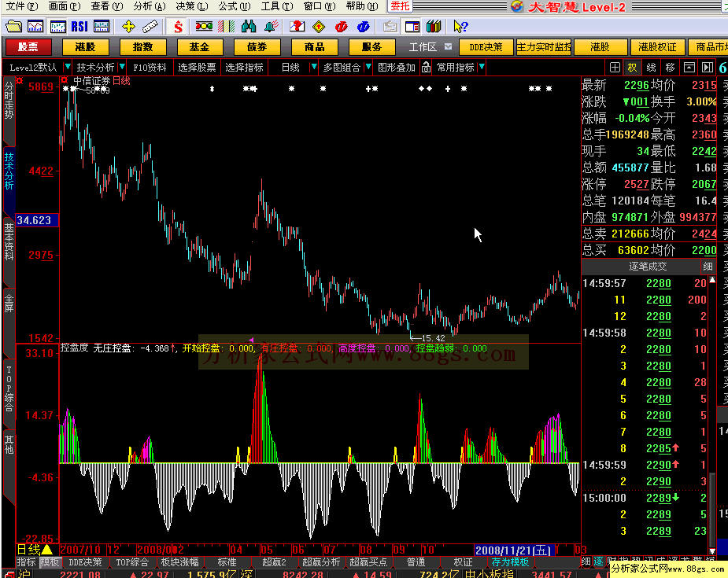Click the window layout toolbar icon
Screen dimensions: 728x578
tap(412, 27)
